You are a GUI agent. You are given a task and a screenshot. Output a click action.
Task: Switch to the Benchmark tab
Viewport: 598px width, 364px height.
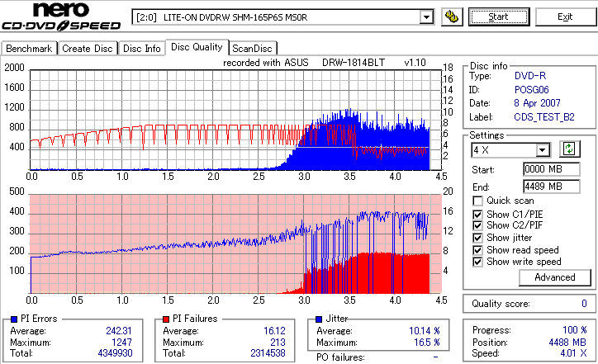pos(29,49)
